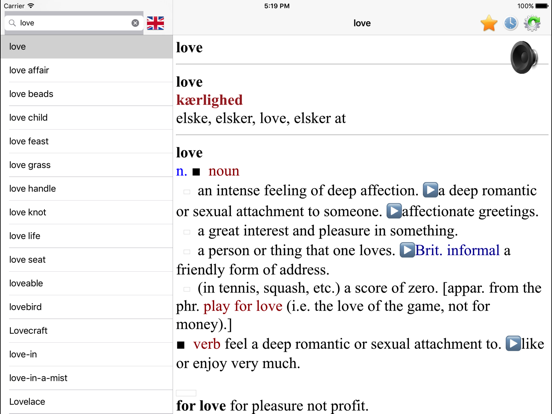Open 'love handle' entry
552x414 pixels.
coord(87,189)
